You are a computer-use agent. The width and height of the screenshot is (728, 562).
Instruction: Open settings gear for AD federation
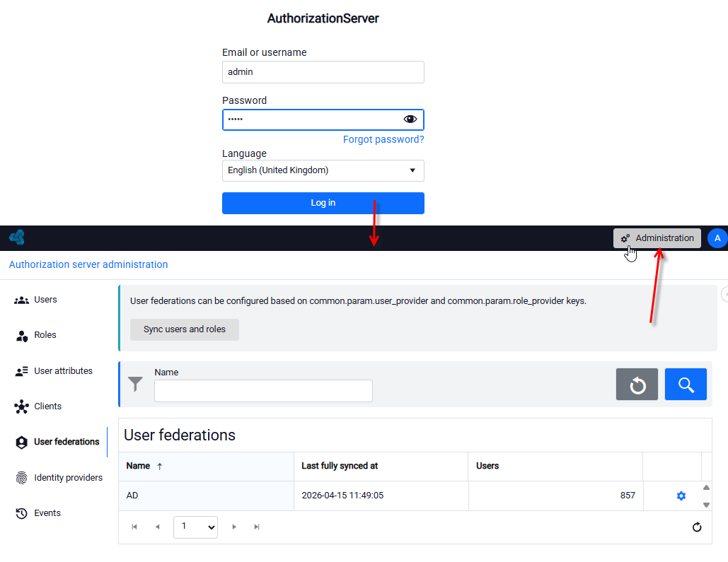tap(681, 496)
